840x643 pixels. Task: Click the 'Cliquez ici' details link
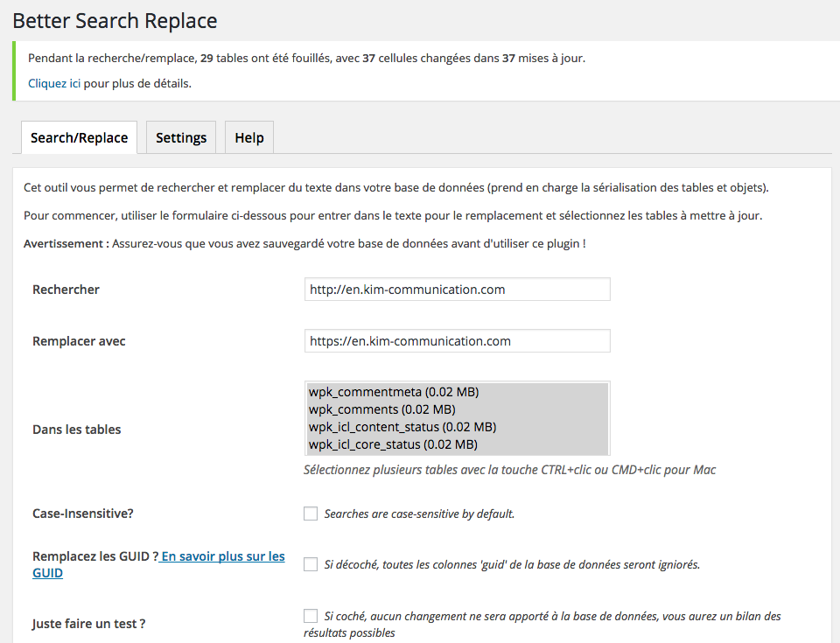tap(54, 84)
